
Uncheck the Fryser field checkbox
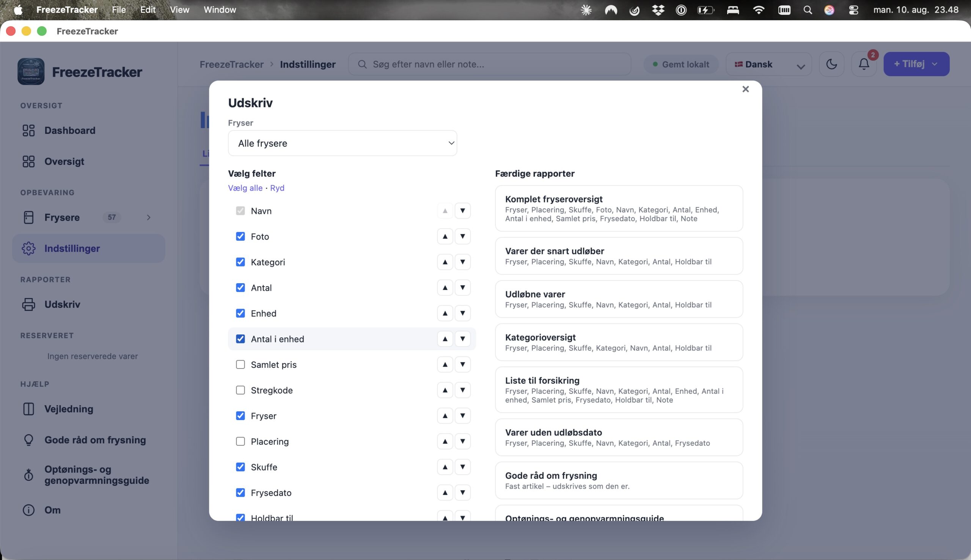tap(240, 416)
